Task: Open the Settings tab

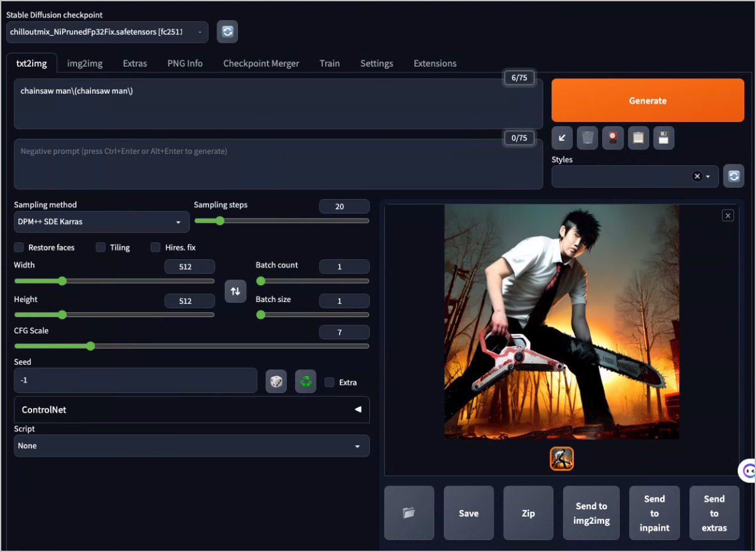Action: point(377,63)
